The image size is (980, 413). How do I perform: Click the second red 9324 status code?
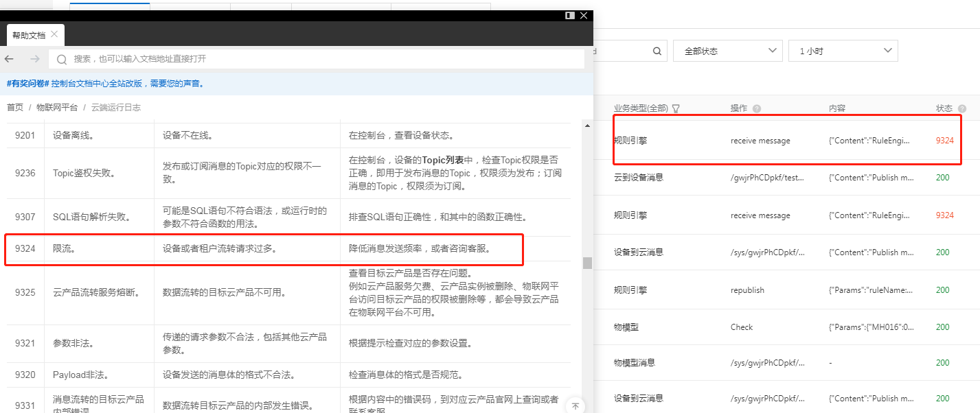click(x=945, y=215)
